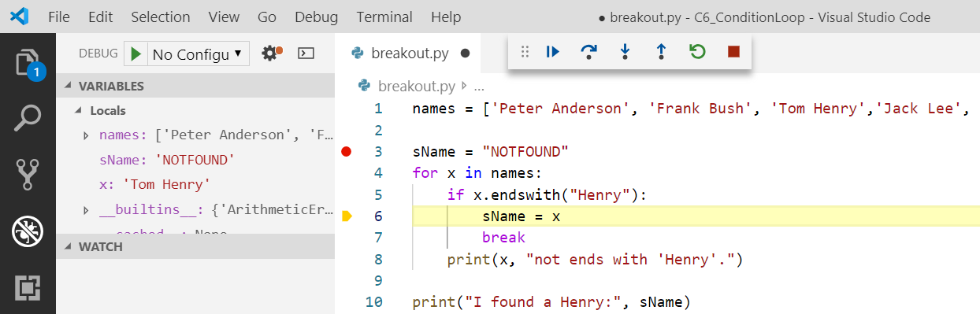Open the No Configurations dropdown
Viewport: 980px width, 314px height.
[x=198, y=54]
